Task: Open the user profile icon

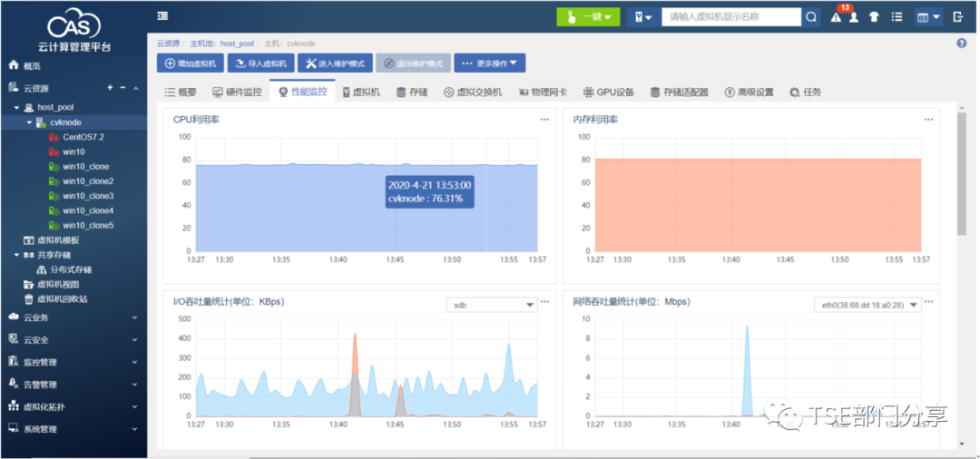Action: 854,17
